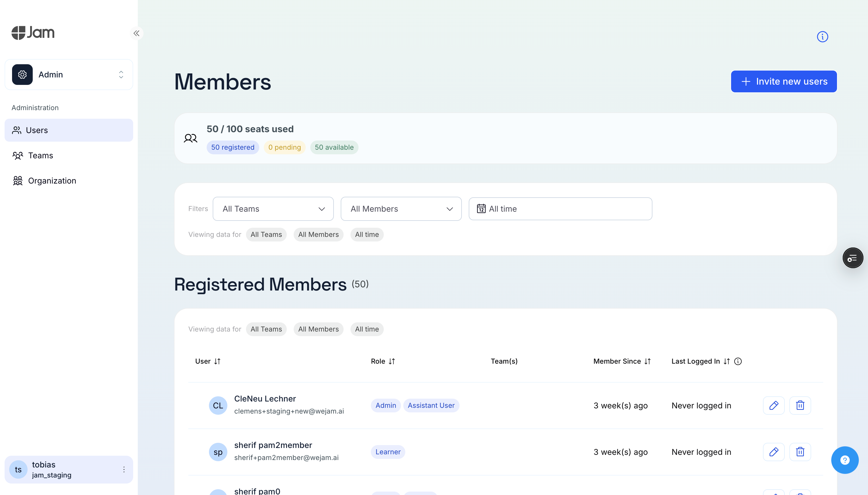Edit CleNeu Lechner with pencil icon
This screenshot has height=495, width=868.
click(773, 405)
